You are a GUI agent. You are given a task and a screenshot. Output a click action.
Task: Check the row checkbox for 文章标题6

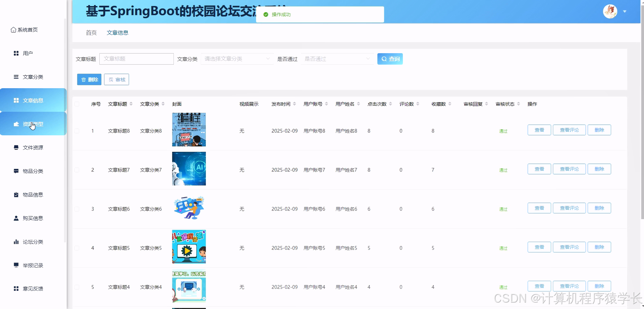(x=76, y=209)
